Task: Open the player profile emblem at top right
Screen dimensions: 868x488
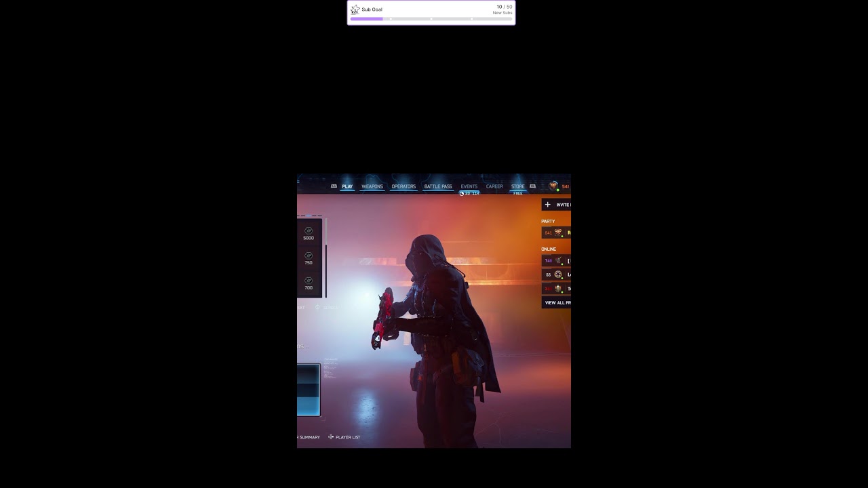Action: [553, 186]
